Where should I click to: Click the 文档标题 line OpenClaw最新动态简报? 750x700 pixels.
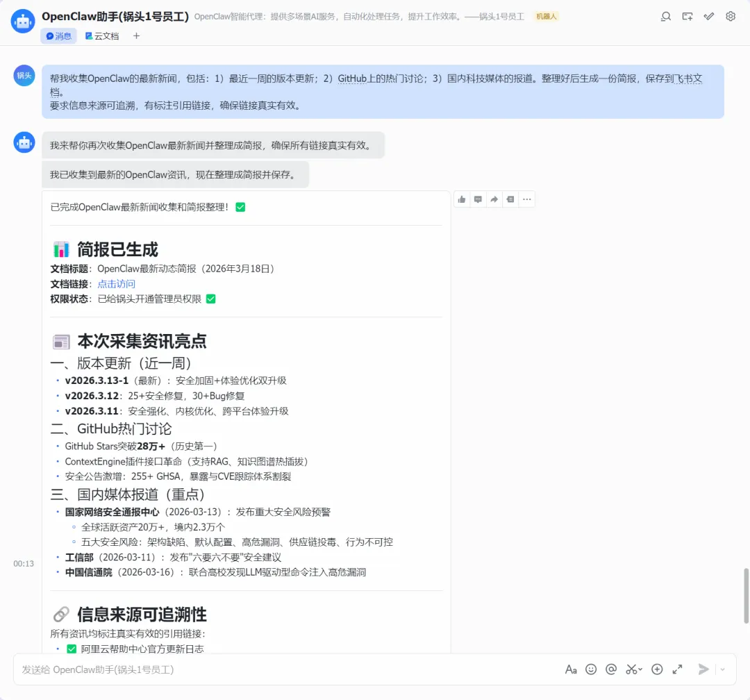[x=162, y=269]
